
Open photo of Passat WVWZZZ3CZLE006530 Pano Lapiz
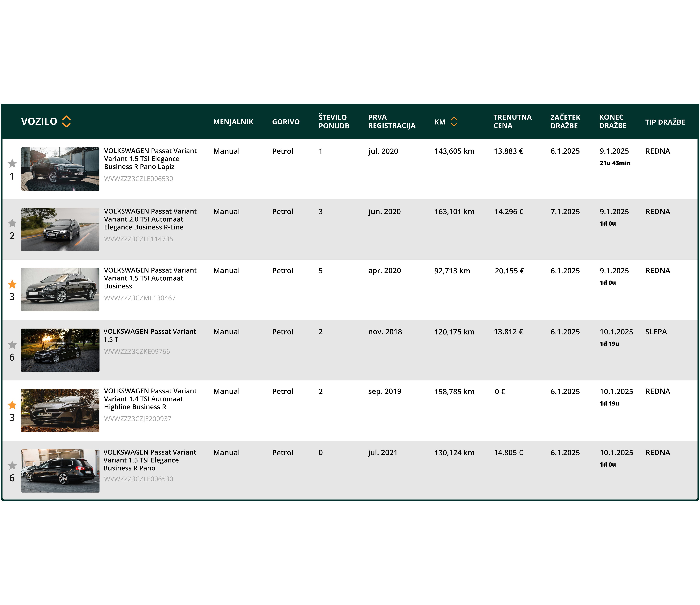coord(60,169)
